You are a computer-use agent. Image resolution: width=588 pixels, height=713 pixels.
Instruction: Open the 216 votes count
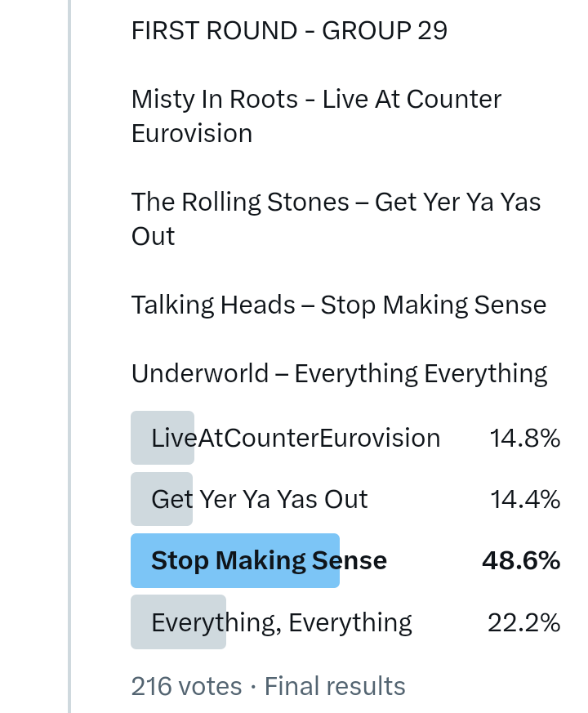tap(186, 686)
